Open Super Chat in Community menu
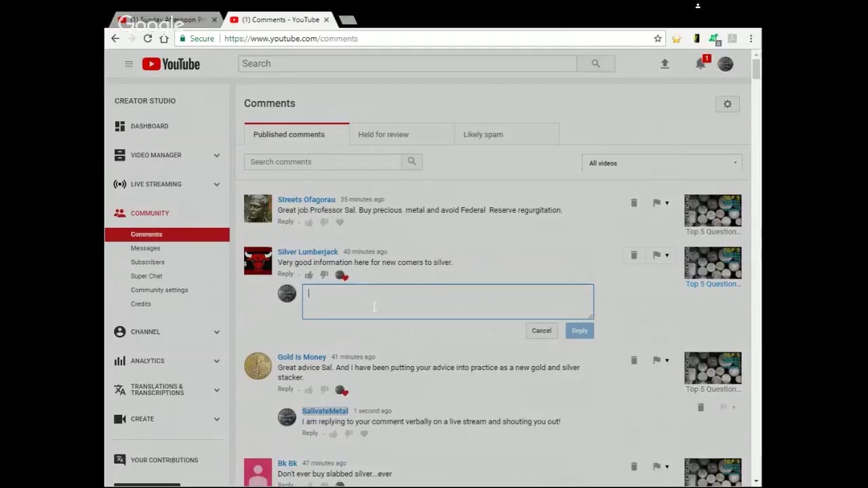 [x=146, y=276]
